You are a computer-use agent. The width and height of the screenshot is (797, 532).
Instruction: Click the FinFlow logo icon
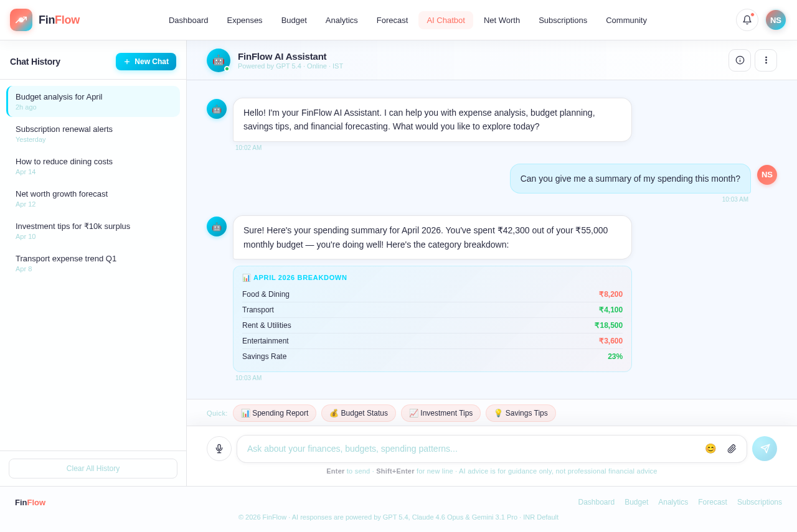tap(21, 20)
